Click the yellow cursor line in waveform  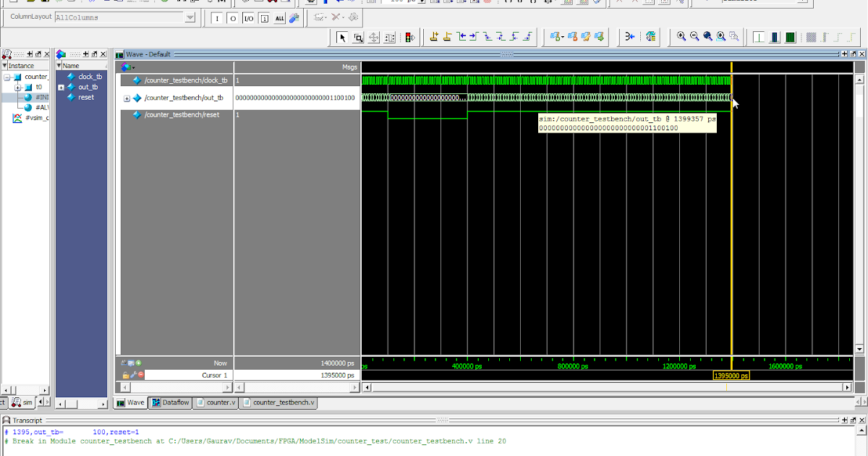pos(731,217)
